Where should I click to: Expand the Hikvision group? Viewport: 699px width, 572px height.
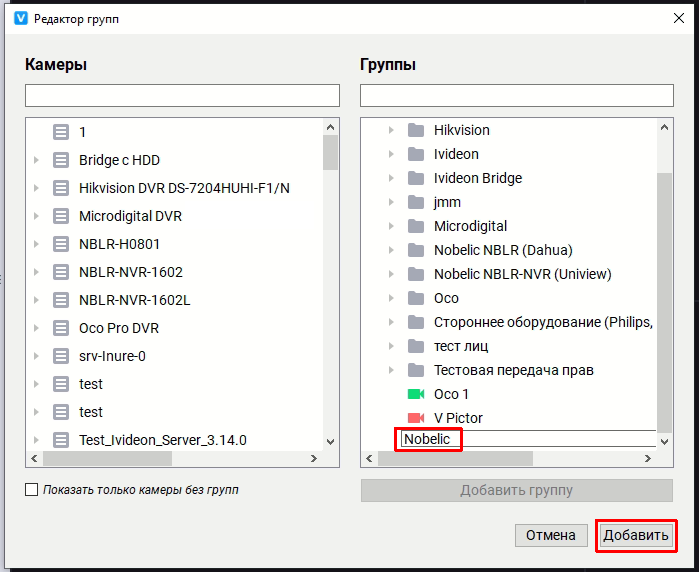tap(391, 130)
